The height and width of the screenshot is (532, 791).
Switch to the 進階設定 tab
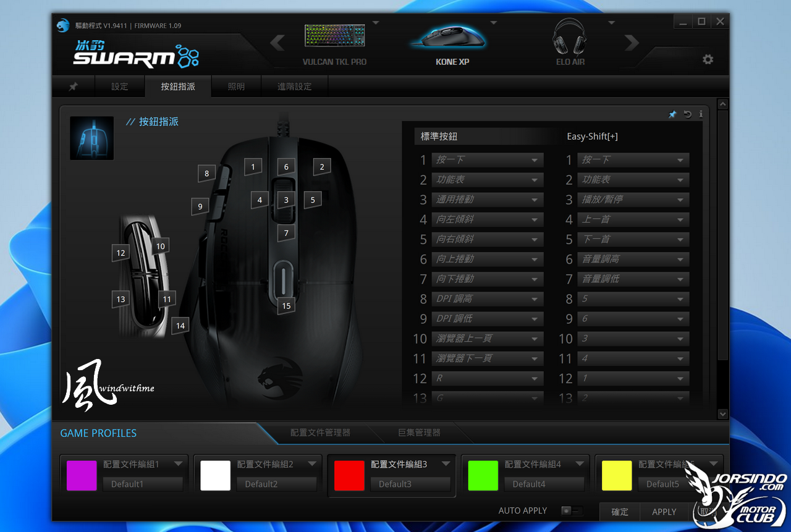(295, 87)
